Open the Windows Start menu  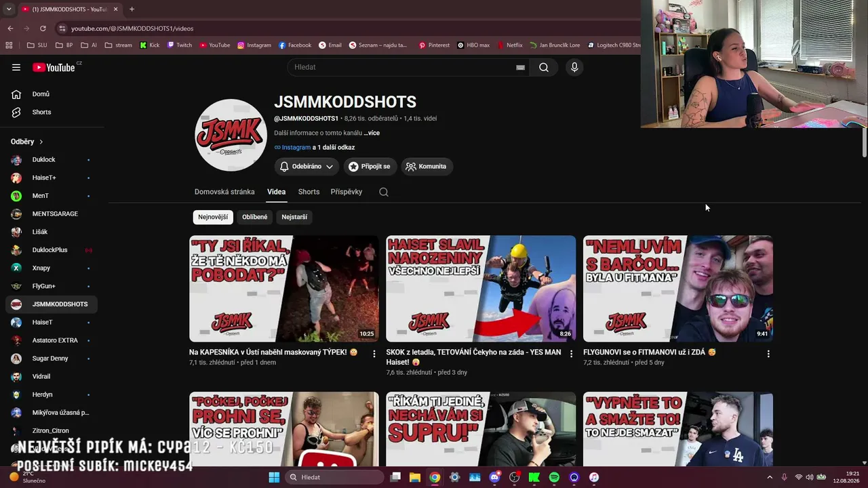pos(274,477)
